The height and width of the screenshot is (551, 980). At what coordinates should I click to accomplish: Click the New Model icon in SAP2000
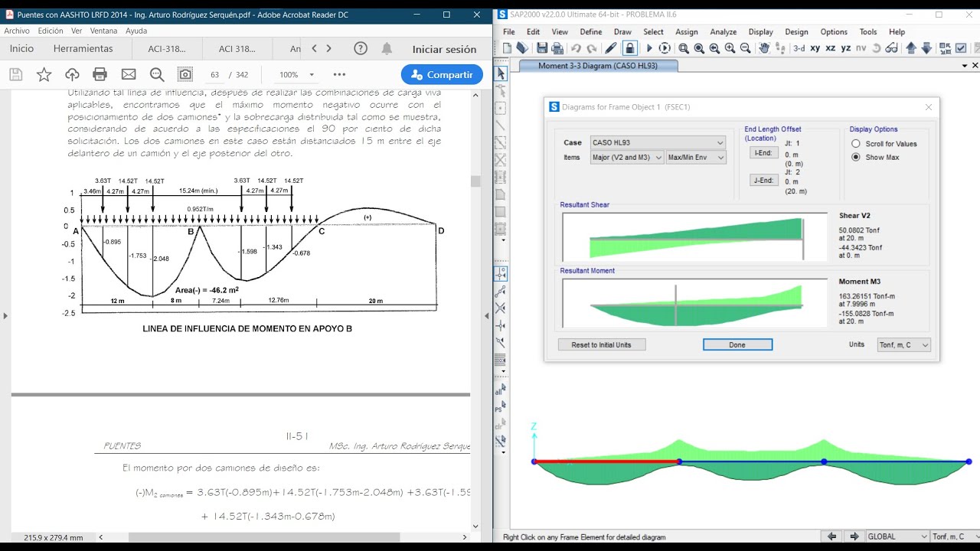tap(507, 48)
